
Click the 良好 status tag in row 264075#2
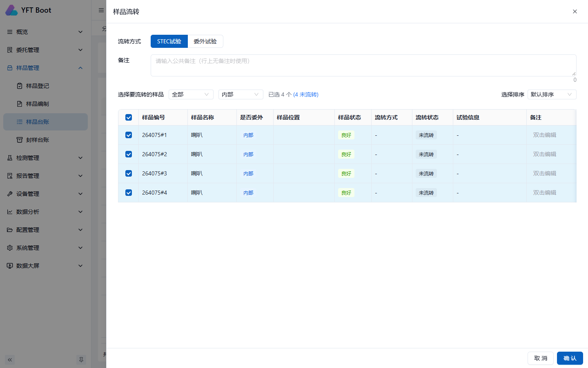click(346, 154)
